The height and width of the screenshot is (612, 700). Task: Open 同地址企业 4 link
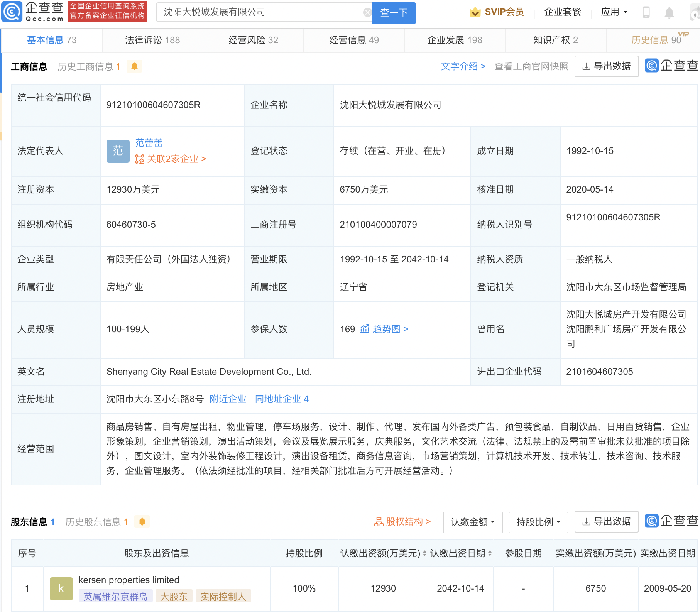tap(282, 399)
